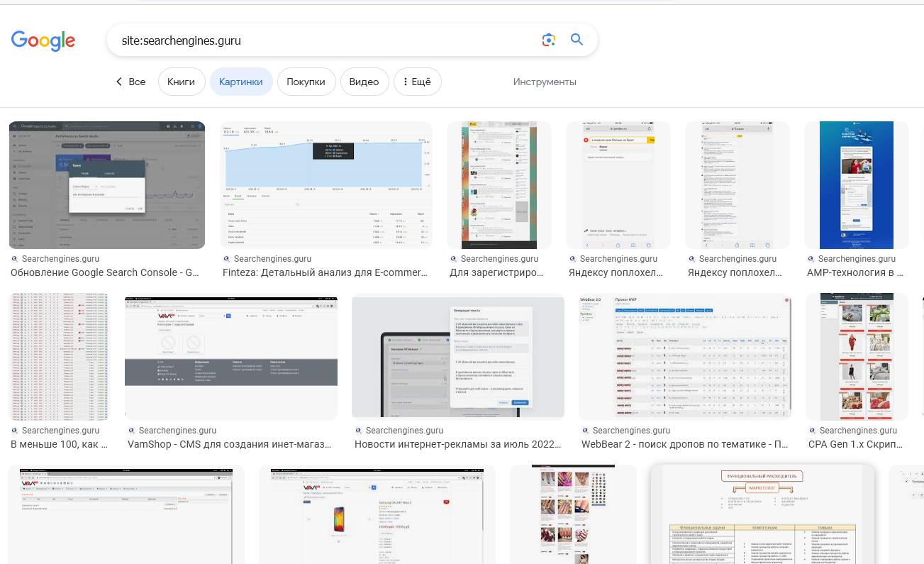Open the blue AMP-технология thumbnail
The width and height of the screenshot is (924, 564).
pos(857,185)
